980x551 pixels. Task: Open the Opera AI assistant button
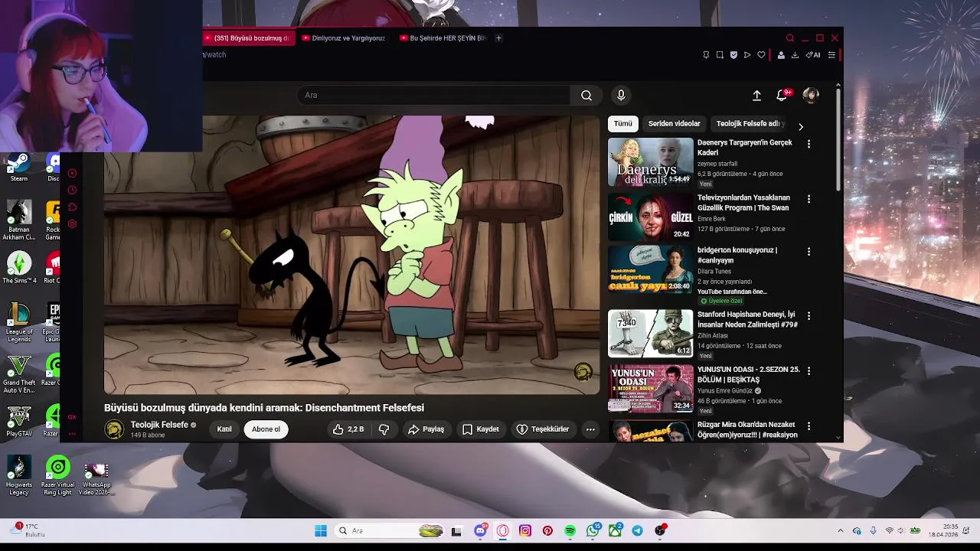click(812, 55)
